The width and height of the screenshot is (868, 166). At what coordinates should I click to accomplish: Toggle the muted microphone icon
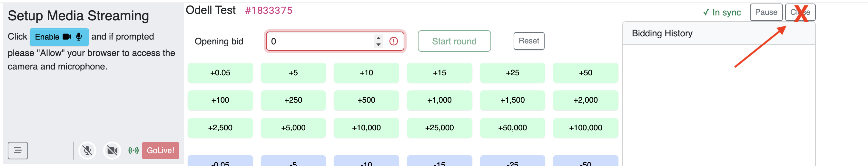pos(87,151)
